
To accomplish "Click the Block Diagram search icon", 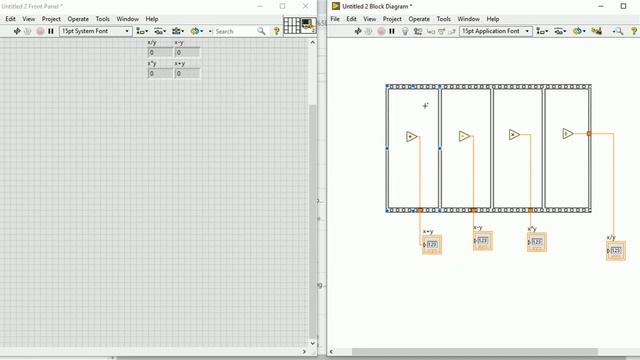I will (x=618, y=31).
